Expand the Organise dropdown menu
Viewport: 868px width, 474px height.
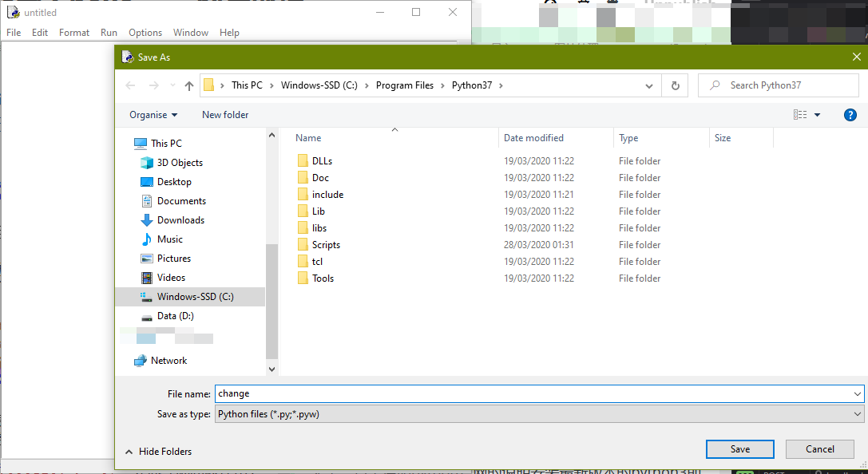click(153, 115)
